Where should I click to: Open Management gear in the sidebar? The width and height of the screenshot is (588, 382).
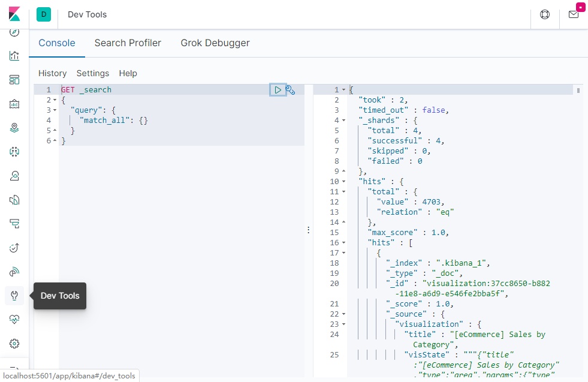[14, 344]
